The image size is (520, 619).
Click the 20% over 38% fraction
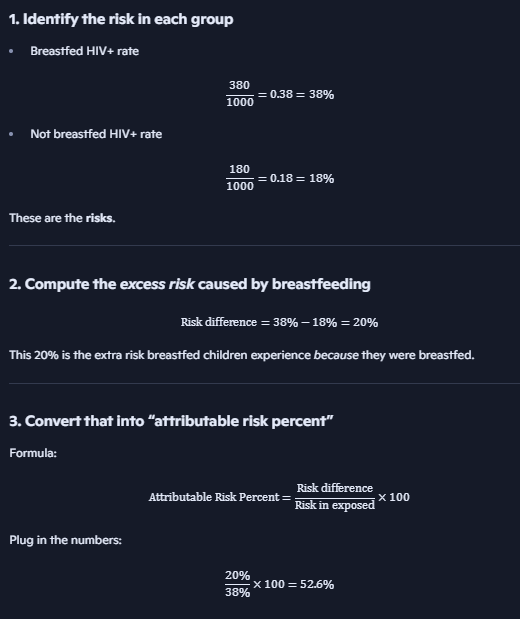pyautogui.click(x=237, y=584)
